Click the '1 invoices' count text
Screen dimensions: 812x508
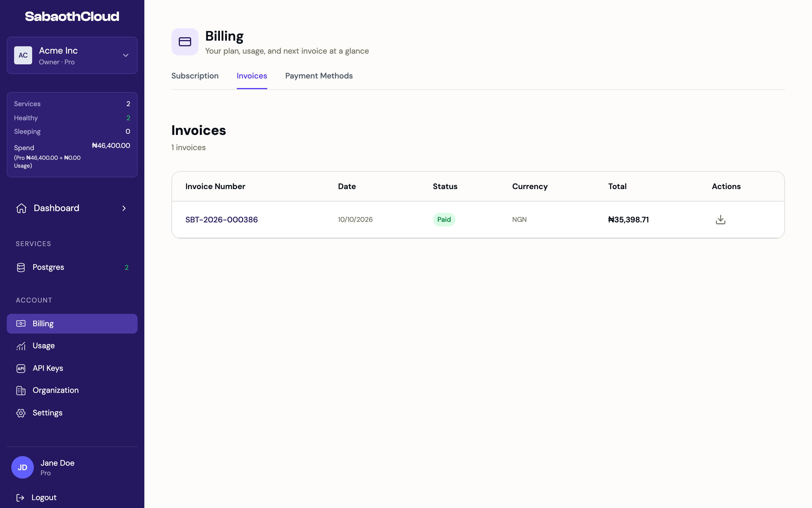(189, 148)
